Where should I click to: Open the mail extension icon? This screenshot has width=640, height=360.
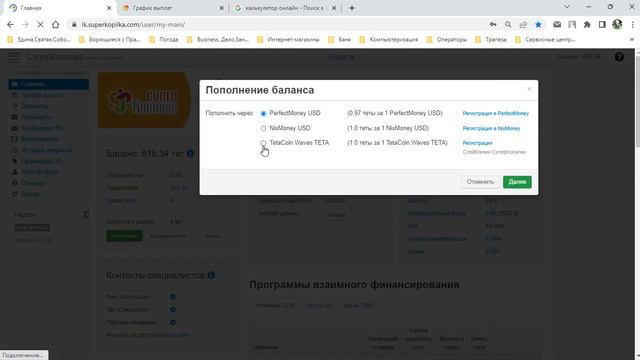(x=557, y=25)
